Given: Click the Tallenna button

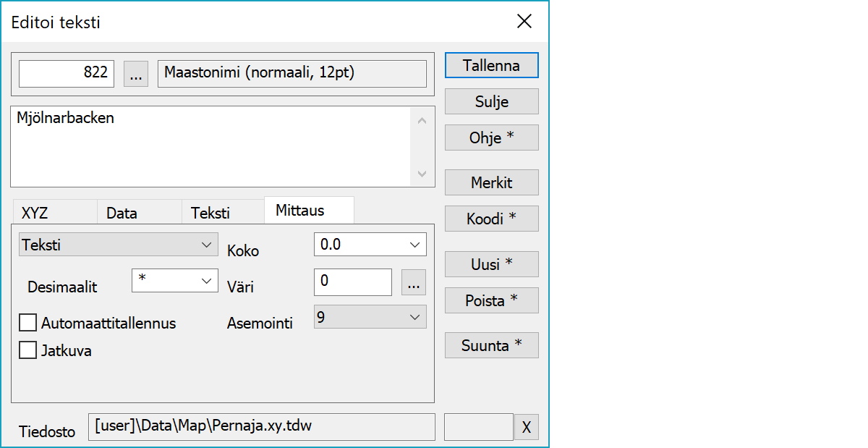Looking at the screenshot, I should tap(491, 65).
